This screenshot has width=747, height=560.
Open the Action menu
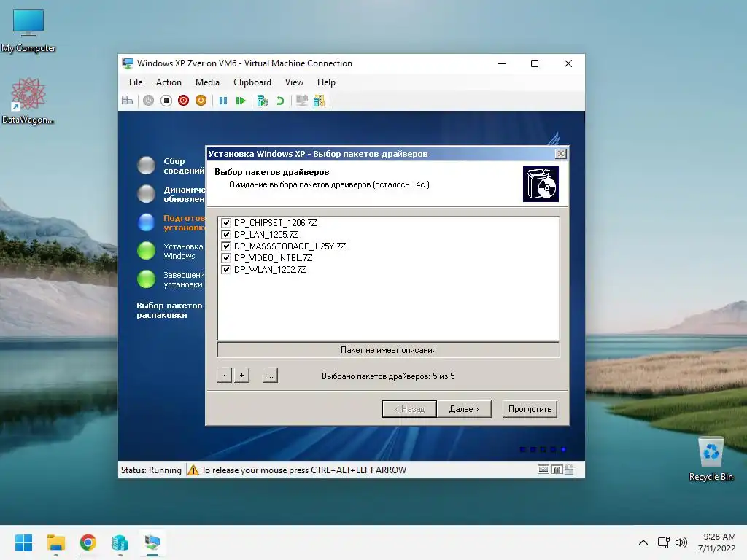(169, 82)
